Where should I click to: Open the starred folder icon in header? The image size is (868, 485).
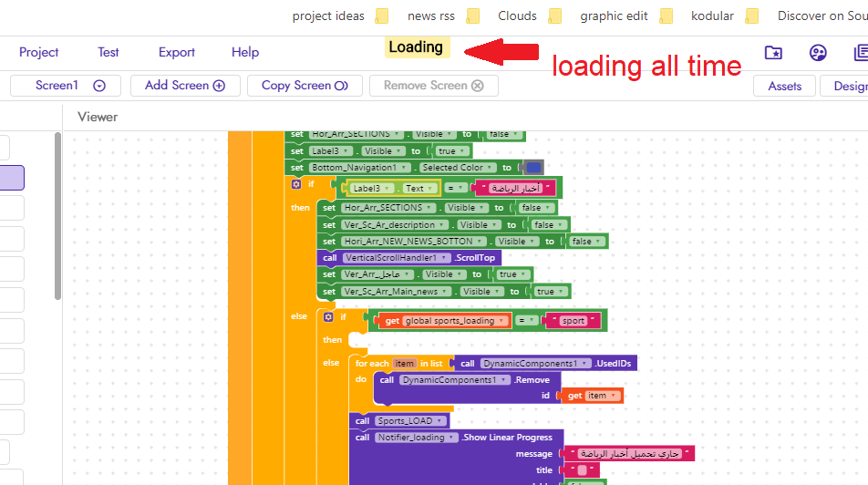coord(773,53)
